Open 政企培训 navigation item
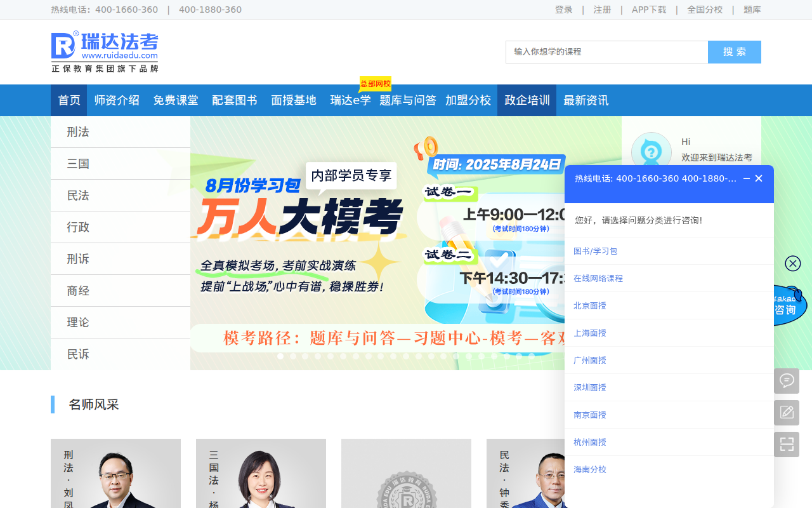 (x=527, y=100)
